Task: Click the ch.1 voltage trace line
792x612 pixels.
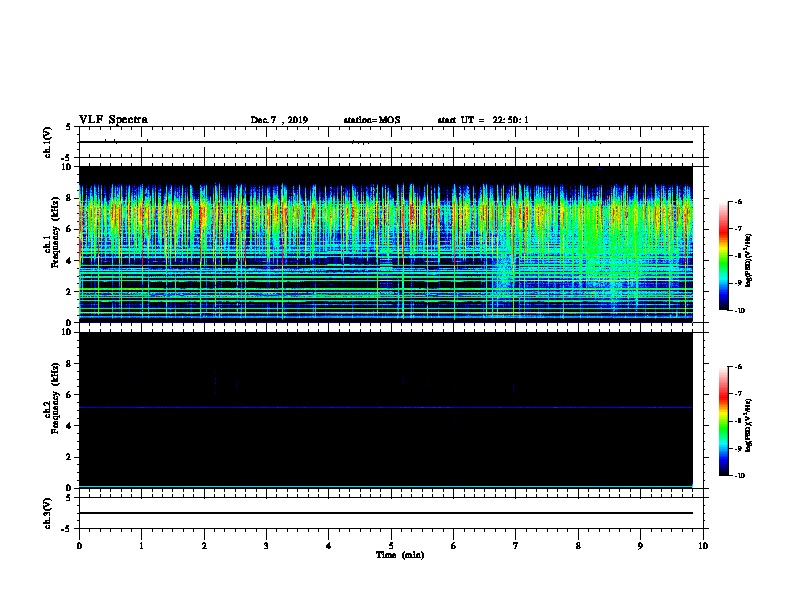Action: coord(385,142)
